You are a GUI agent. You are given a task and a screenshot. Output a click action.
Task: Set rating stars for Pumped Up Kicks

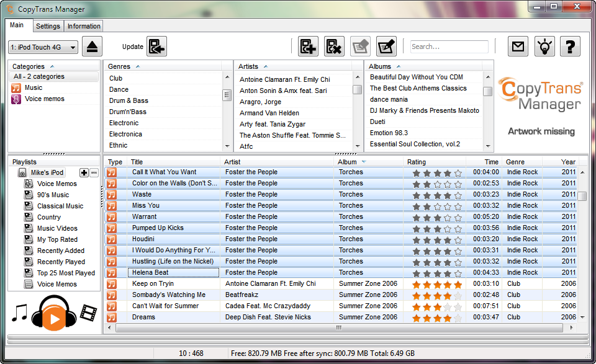[437, 229]
